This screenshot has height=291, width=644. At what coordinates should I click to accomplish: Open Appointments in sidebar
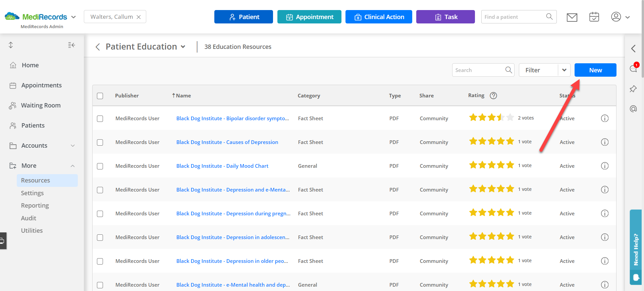[41, 85]
